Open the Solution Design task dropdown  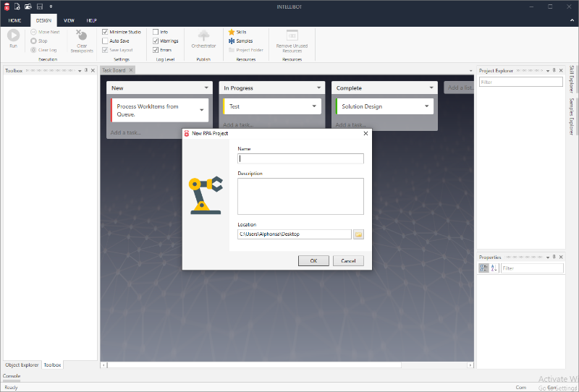tap(427, 106)
